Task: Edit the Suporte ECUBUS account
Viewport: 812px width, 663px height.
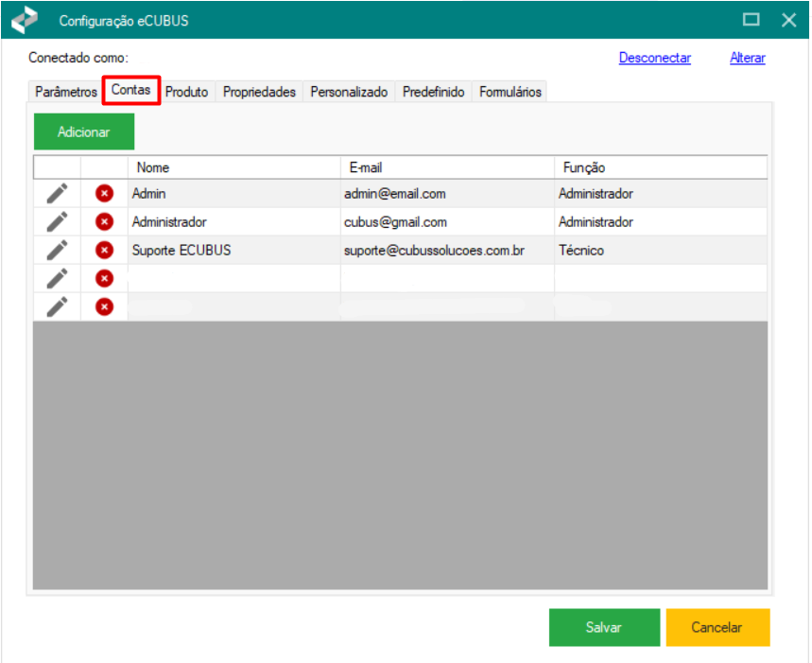Action: click(x=57, y=251)
